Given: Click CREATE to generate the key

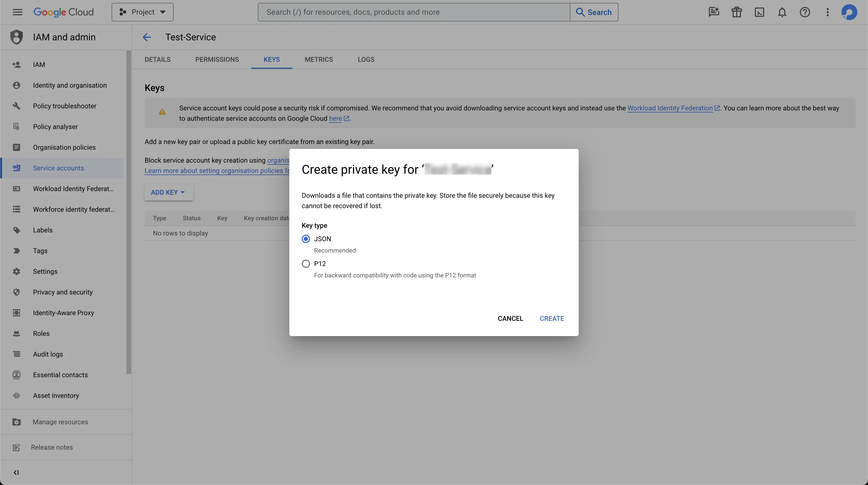Looking at the screenshot, I should 552,319.
